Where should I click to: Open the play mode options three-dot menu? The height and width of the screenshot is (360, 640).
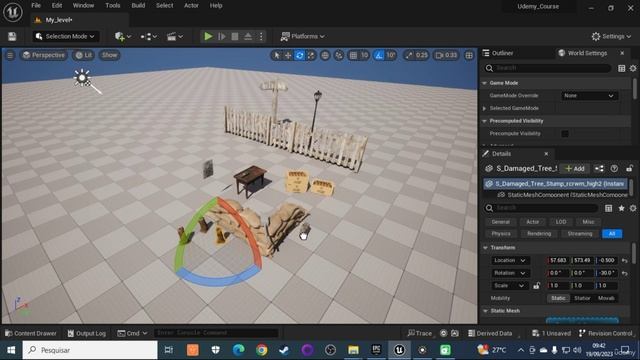(x=261, y=36)
